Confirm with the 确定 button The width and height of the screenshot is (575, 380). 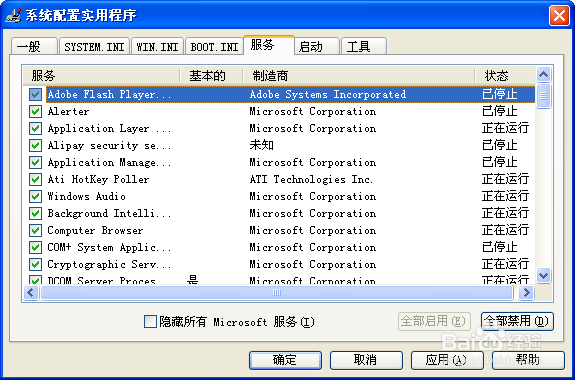(285, 360)
